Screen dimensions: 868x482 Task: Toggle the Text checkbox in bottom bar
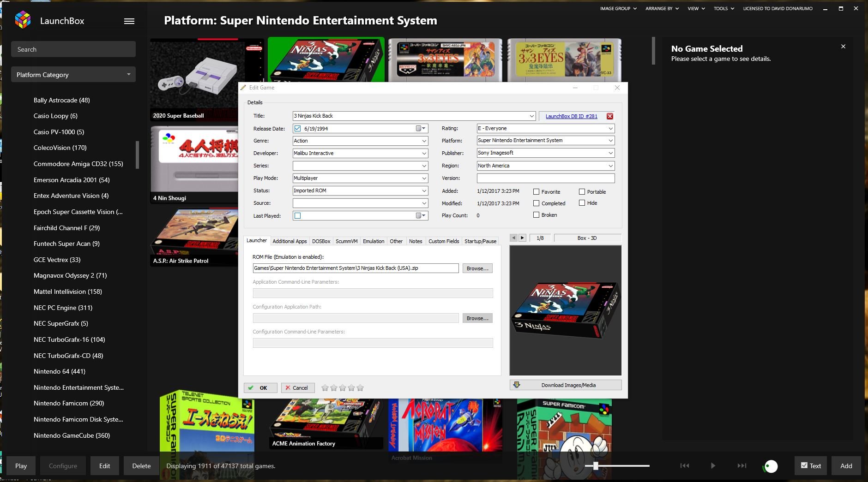(x=804, y=465)
